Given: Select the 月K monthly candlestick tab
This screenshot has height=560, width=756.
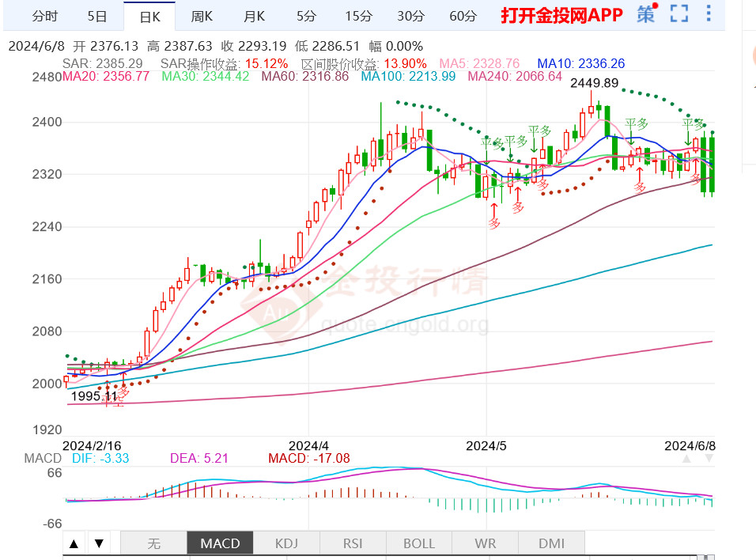Looking at the screenshot, I should click(254, 16).
